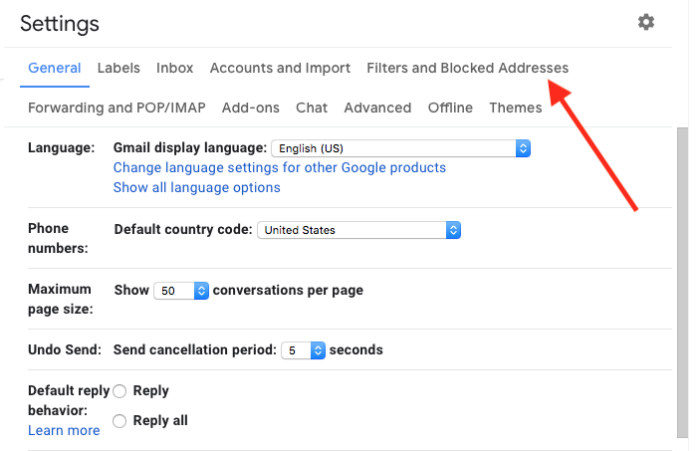Open the Themes tab

coord(515,108)
